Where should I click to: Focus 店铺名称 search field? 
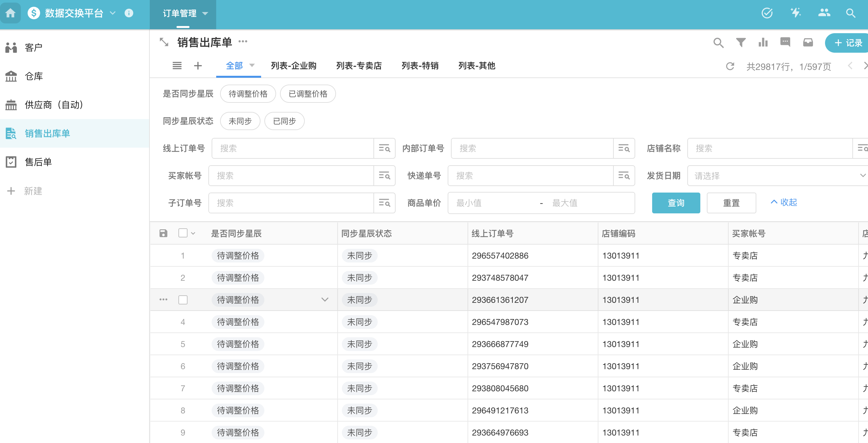coord(770,148)
